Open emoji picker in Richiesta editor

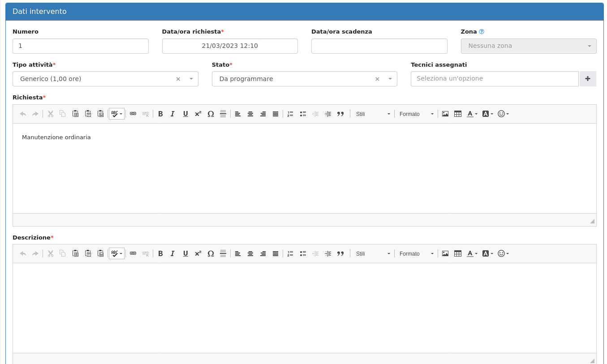click(x=503, y=114)
